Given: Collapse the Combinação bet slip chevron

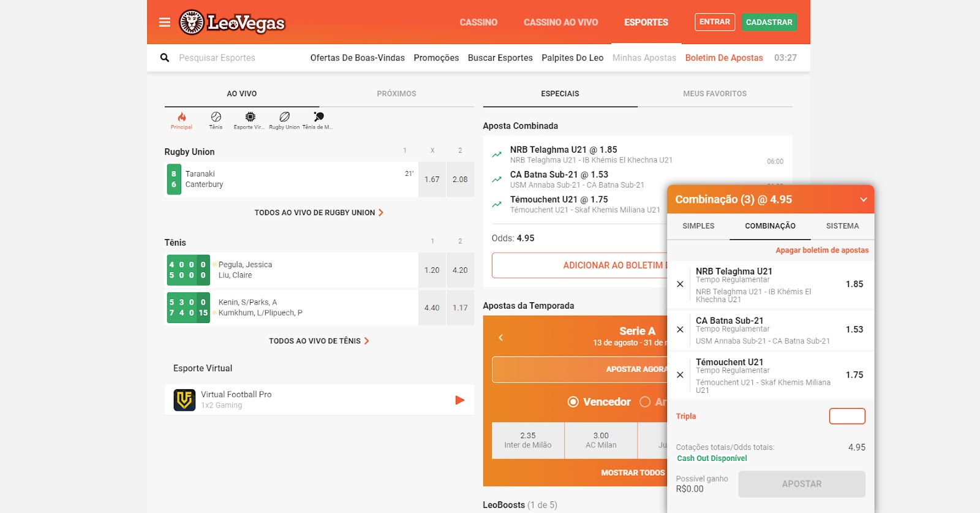Looking at the screenshot, I should pos(863,200).
